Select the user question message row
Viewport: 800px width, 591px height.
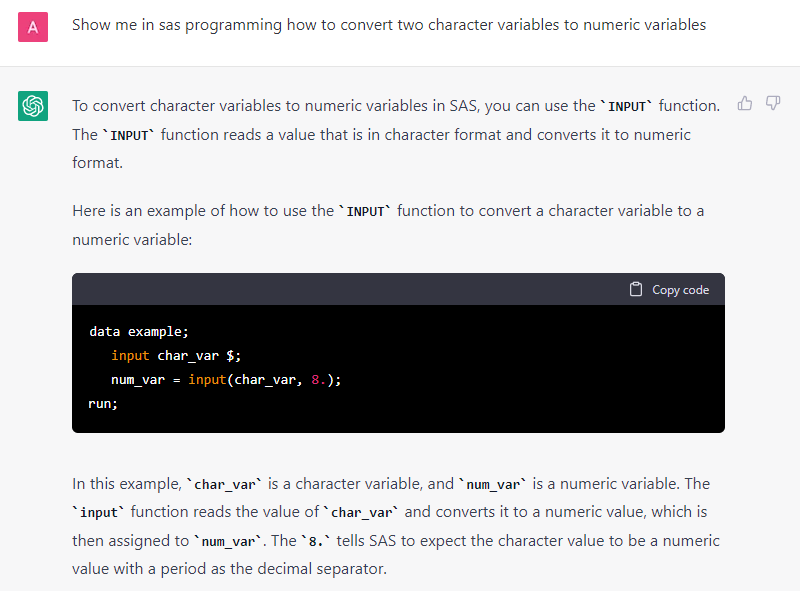[400, 27]
